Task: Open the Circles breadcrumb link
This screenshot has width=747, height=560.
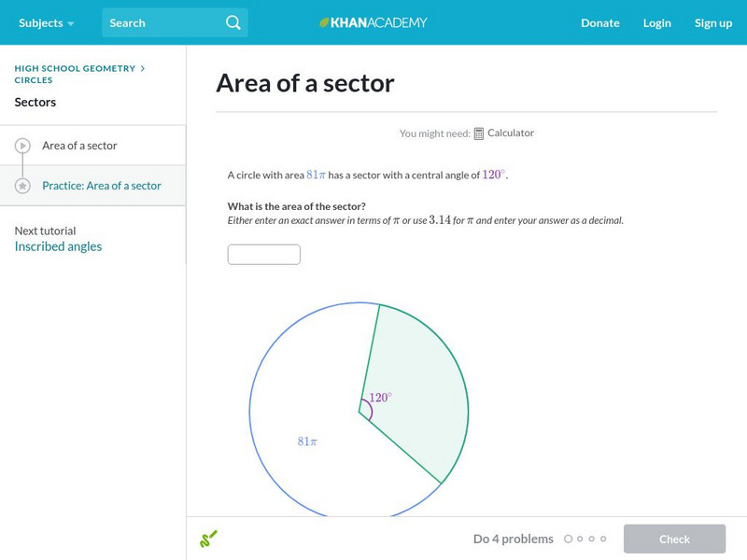Action: [34, 80]
